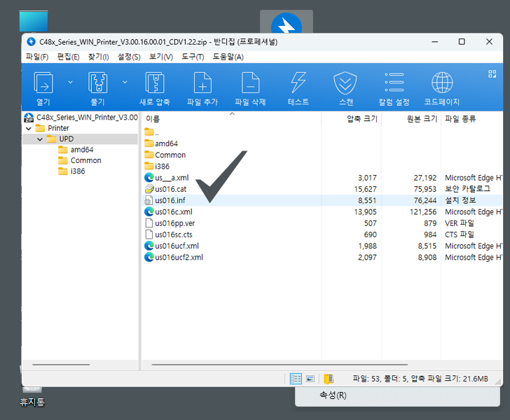Click the Open (열기) toolbar icon
The width and height of the screenshot is (510, 420).
(43, 83)
